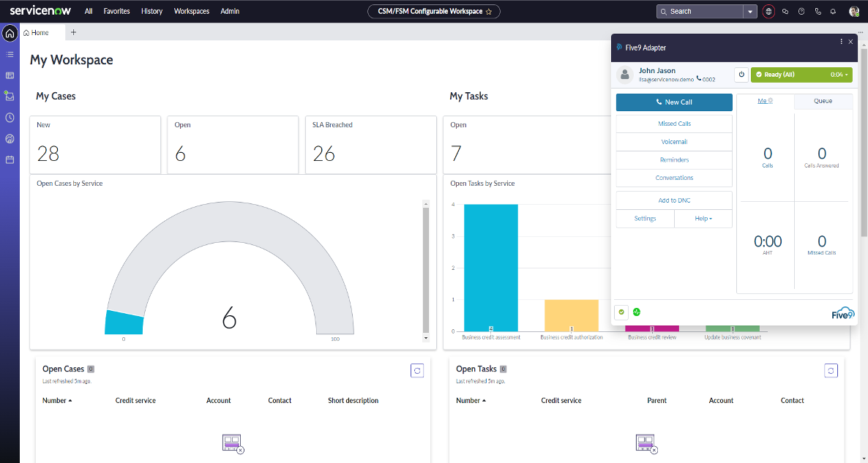
Task: Click the help question mark icon
Action: (801, 12)
